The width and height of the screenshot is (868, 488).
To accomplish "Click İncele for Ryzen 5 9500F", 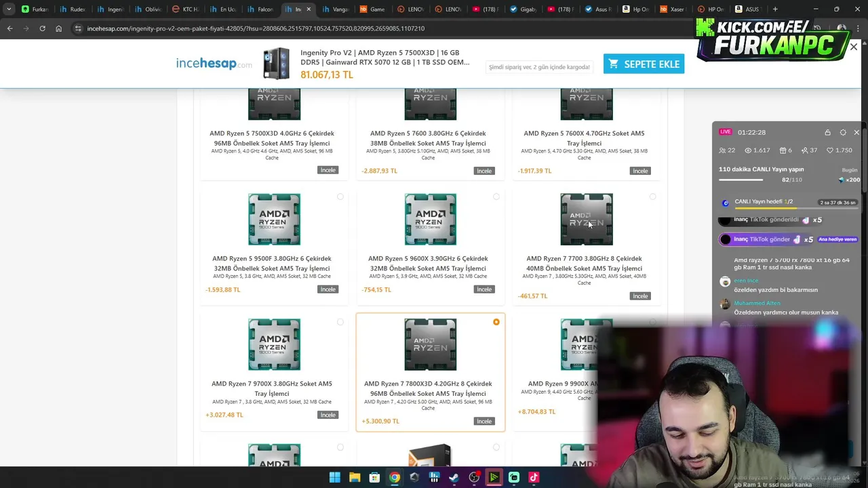I will tap(328, 289).
